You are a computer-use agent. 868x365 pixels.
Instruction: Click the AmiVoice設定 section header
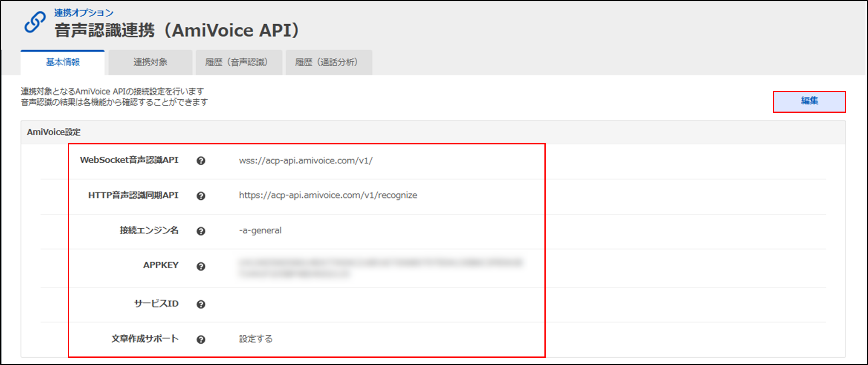(x=54, y=132)
